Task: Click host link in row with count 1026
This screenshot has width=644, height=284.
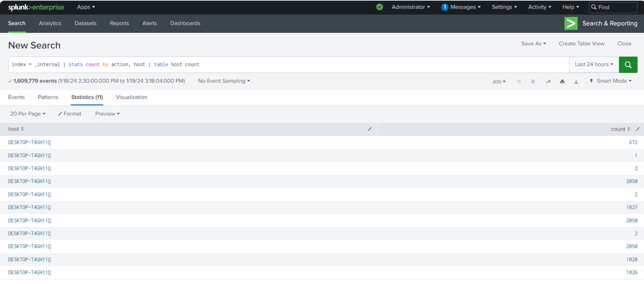Action: [x=29, y=273]
